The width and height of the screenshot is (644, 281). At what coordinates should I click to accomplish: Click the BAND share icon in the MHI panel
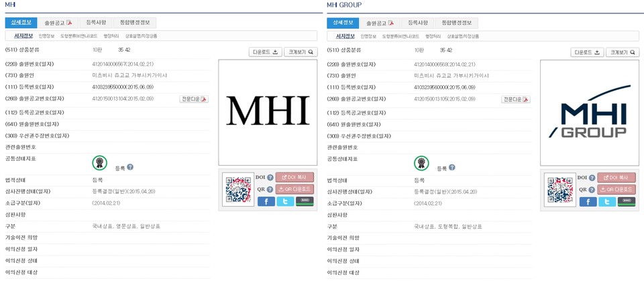point(305,201)
